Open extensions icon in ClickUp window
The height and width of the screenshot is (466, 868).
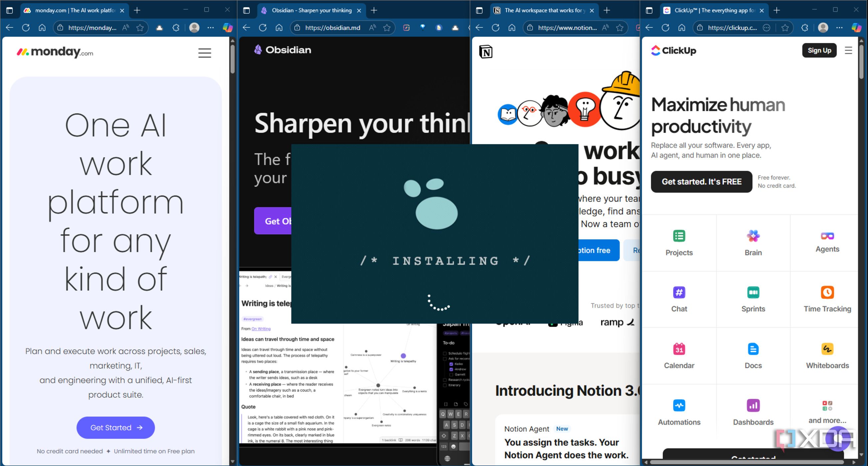click(805, 28)
